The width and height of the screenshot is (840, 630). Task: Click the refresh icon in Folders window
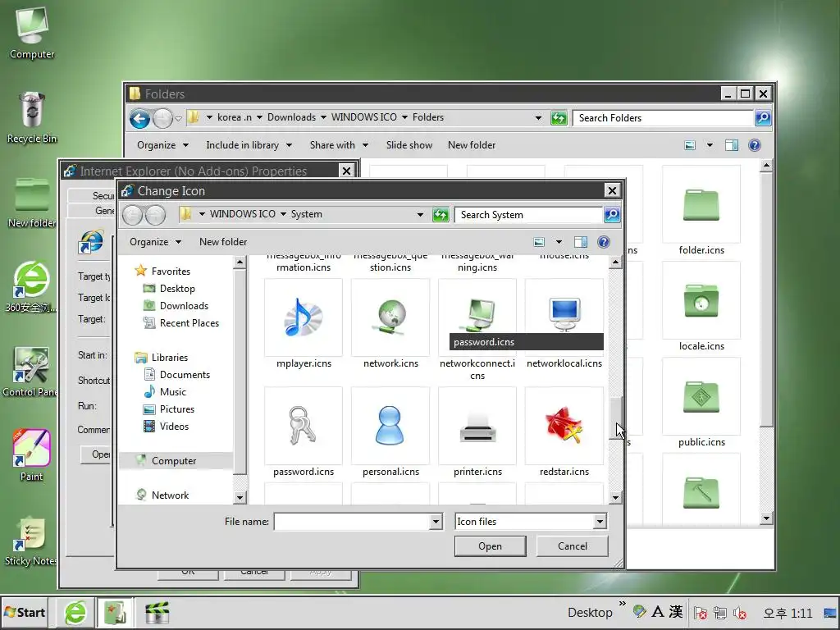[x=559, y=118]
